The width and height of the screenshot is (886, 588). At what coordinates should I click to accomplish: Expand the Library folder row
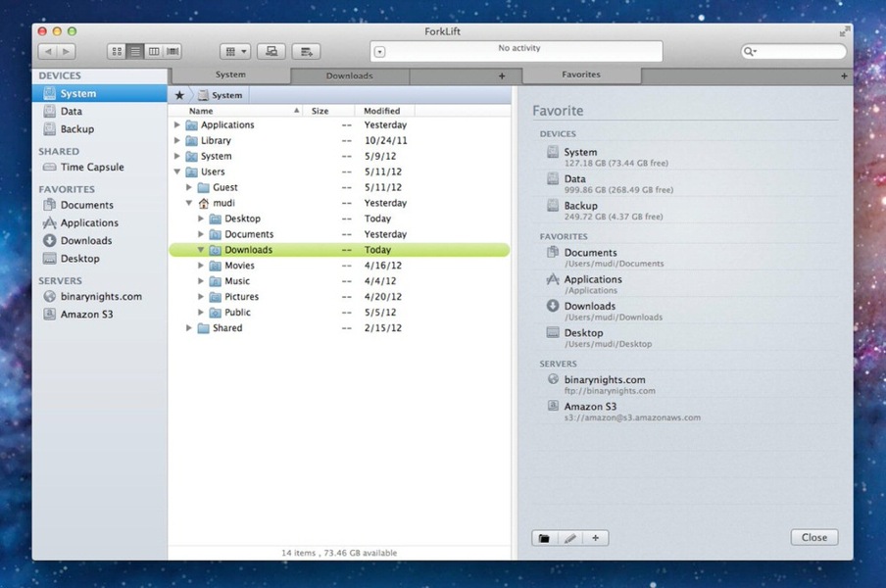click(x=176, y=140)
